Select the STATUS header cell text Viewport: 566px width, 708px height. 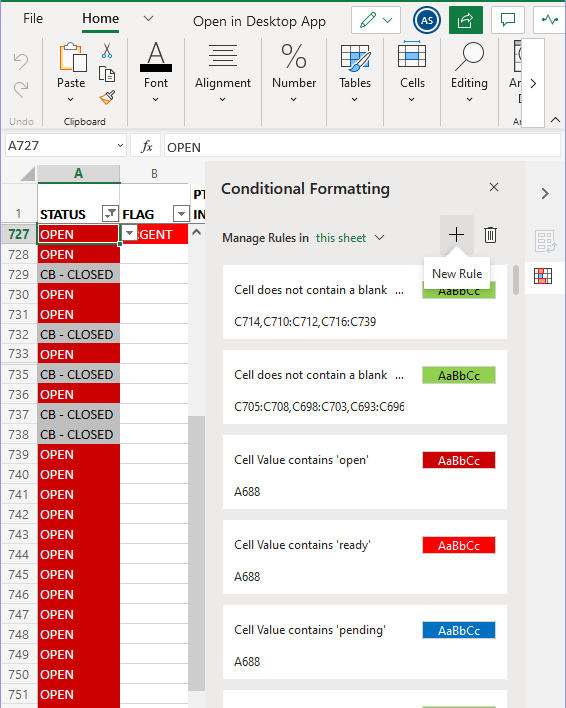point(62,214)
